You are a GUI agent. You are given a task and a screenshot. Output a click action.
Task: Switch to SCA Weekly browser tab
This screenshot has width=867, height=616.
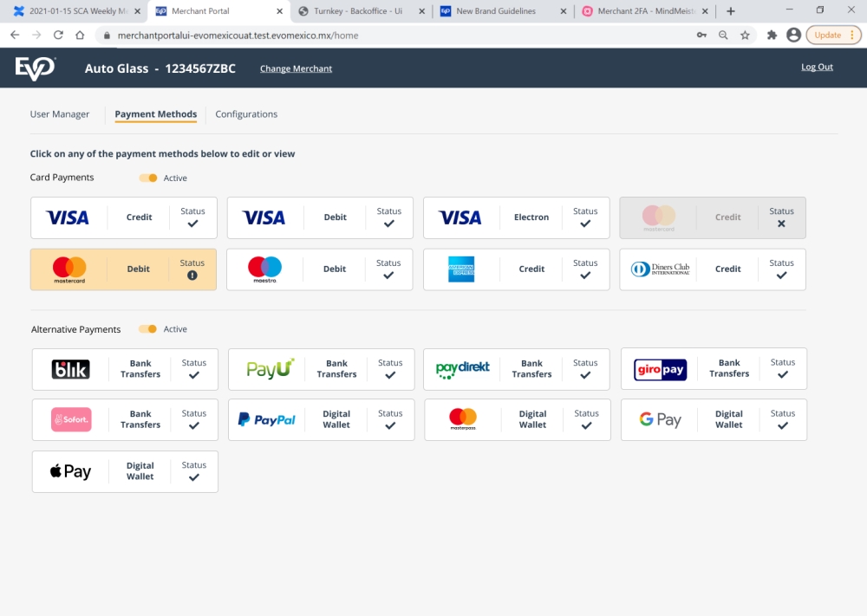pyautogui.click(x=77, y=11)
